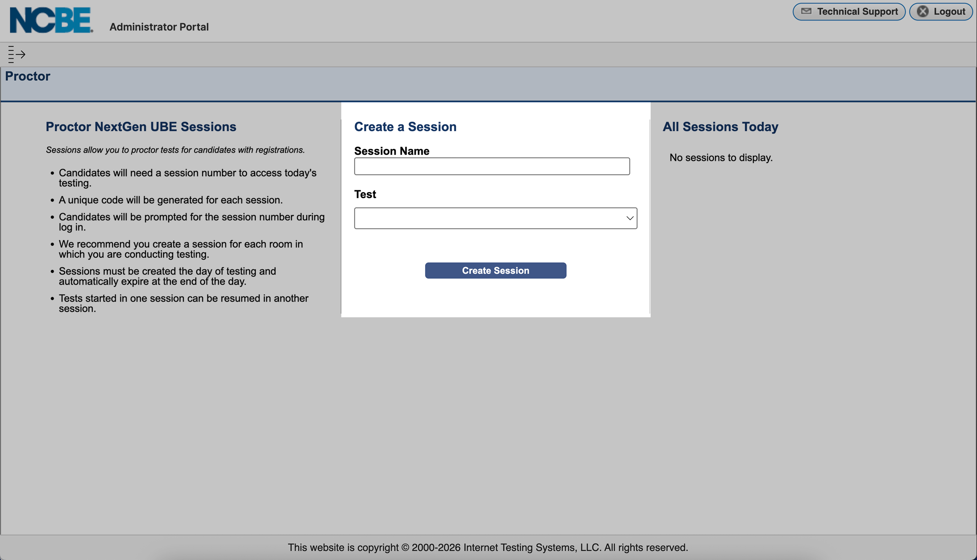This screenshot has width=977, height=560.
Task: Click the italic 'Sessions allow you to proctor' note
Action: [x=175, y=150]
